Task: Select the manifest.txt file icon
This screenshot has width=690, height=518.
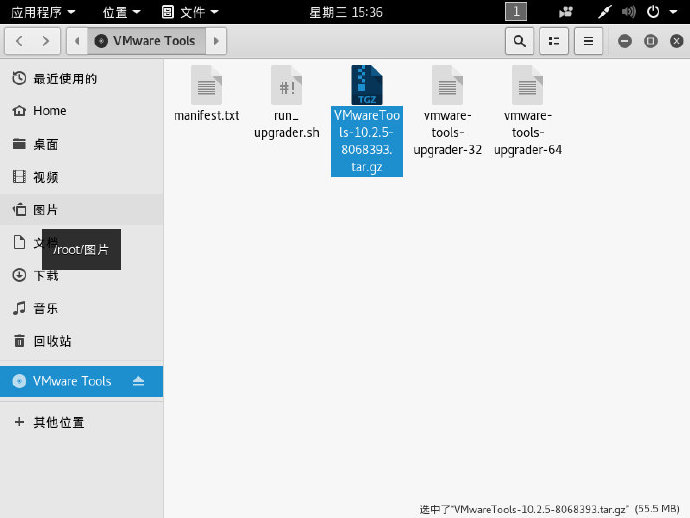Action: (206, 85)
